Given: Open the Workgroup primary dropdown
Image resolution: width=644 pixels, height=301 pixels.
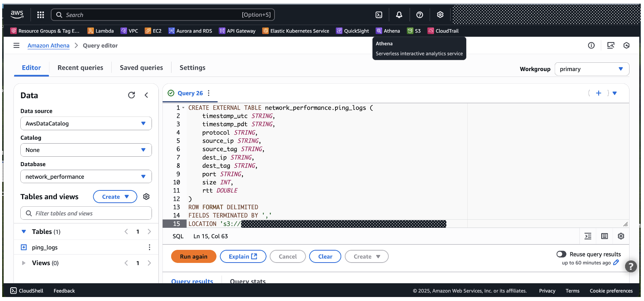Looking at the screenshot, I should click(591, 69).
